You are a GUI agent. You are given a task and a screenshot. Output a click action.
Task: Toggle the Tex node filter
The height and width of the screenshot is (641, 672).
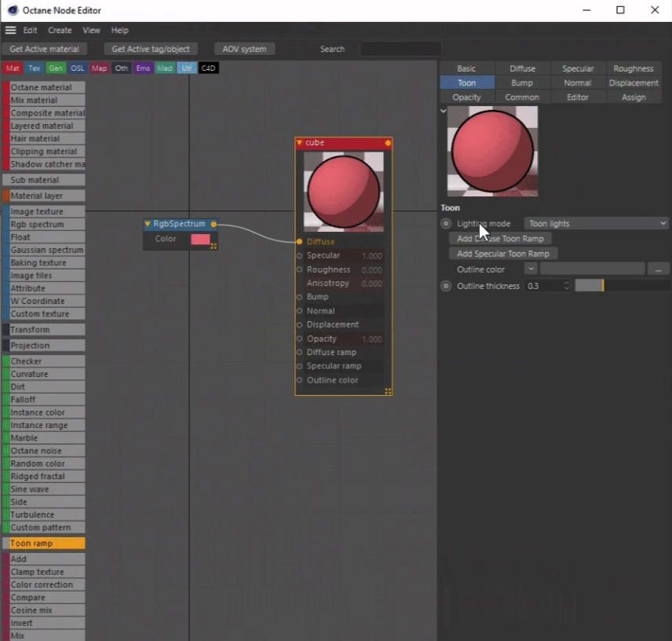35,68
